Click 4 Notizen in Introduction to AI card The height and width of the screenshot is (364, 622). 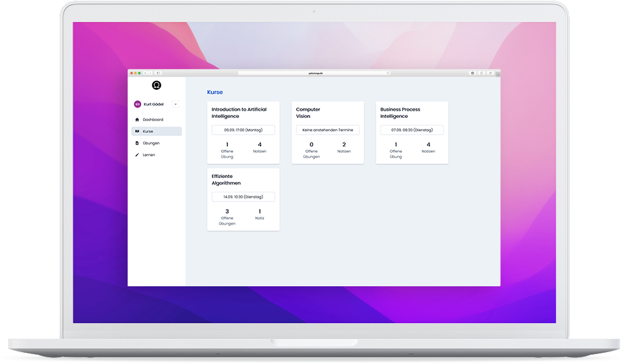pos(260,148)
